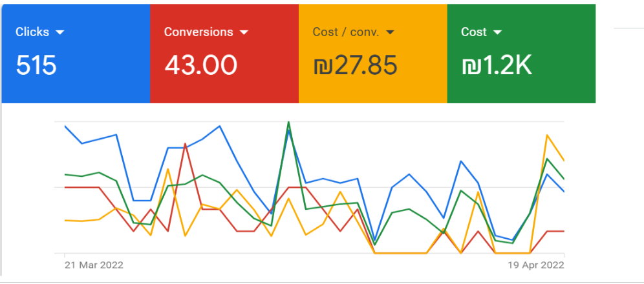Click the 19 Apr 2022 axis date
This screenshot has height=284, width=644.
click(x=535, y=265)
